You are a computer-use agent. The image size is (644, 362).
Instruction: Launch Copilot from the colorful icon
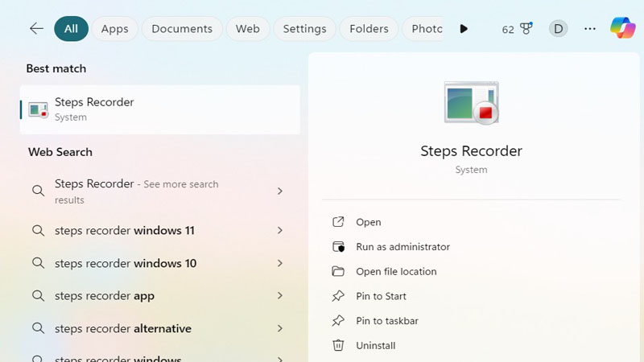[x=622, y=28]
